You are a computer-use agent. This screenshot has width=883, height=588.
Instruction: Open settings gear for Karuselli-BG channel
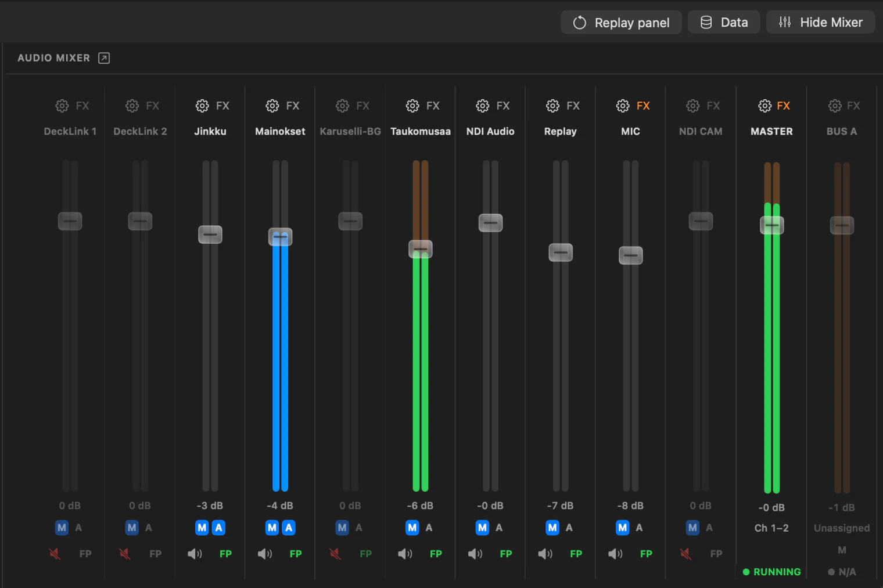pyautogui.click(x=342, y=106)
